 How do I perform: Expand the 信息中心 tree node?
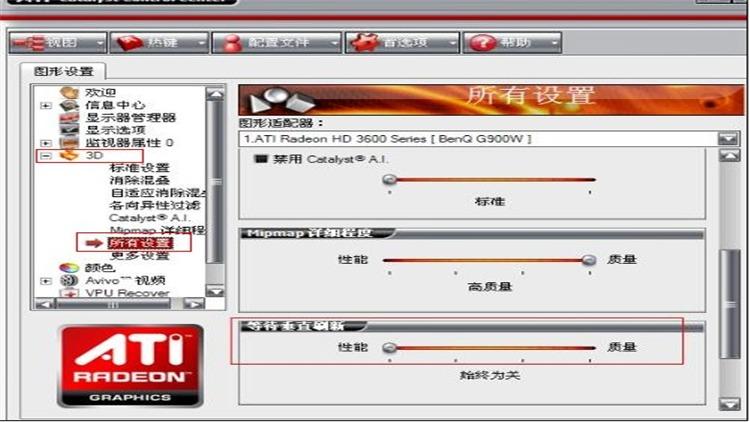(x=46, y=105)
